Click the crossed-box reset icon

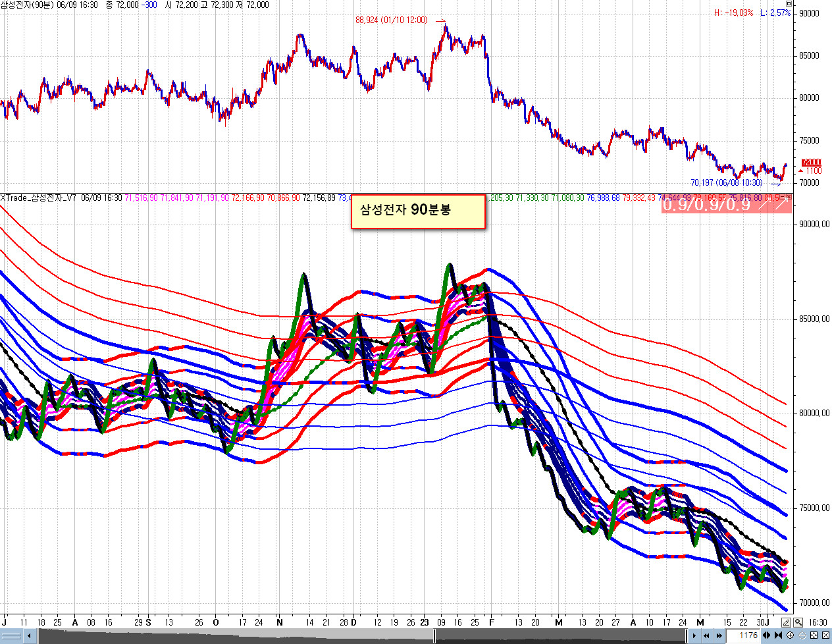(825, 635)
